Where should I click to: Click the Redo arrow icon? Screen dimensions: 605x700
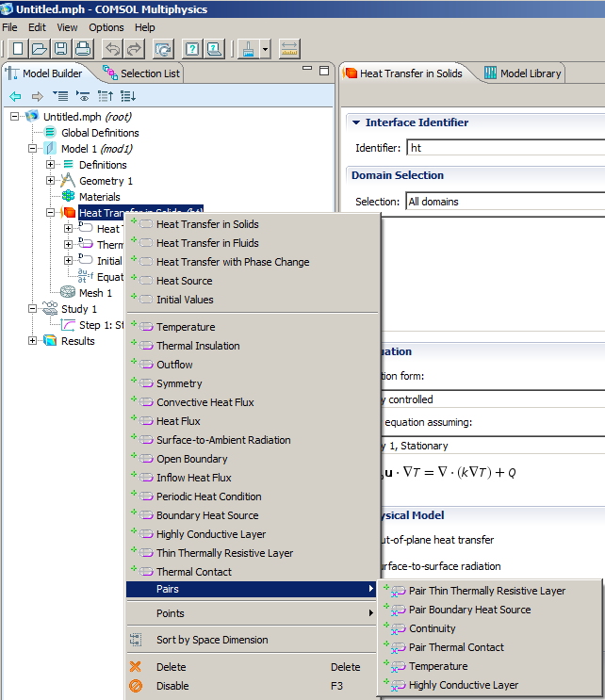tap(134, 48)
